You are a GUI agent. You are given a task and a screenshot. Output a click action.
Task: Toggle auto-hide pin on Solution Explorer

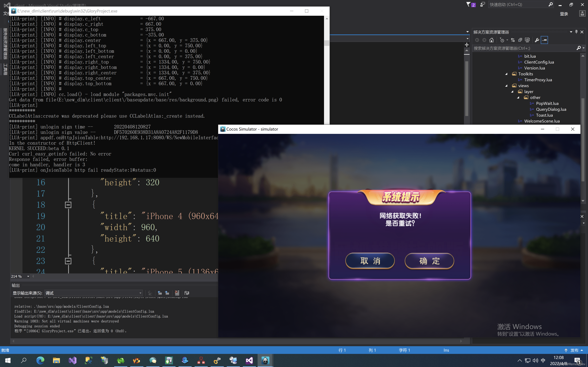[576, 32]
